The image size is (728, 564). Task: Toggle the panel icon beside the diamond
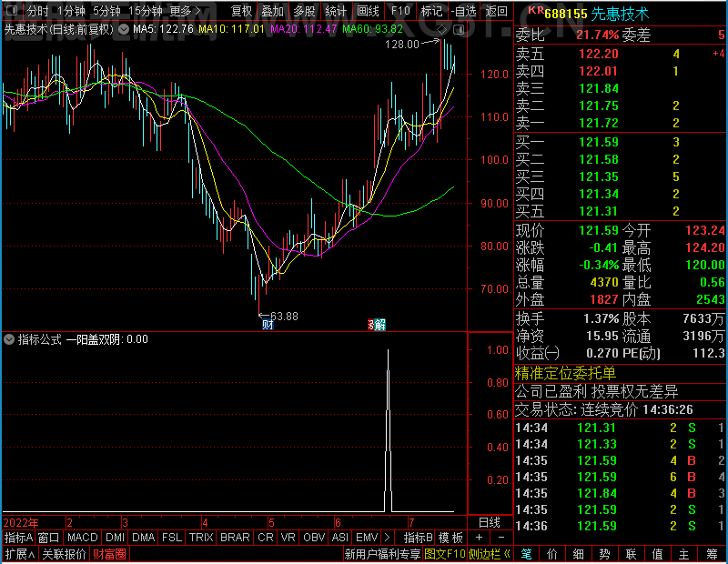click(x=459, y=30)
